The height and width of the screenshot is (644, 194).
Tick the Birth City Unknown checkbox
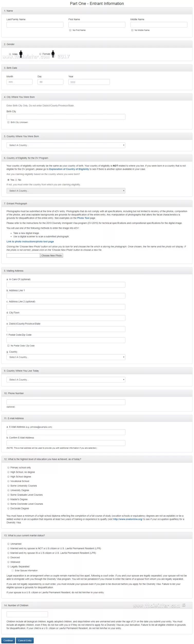point(8,122)
